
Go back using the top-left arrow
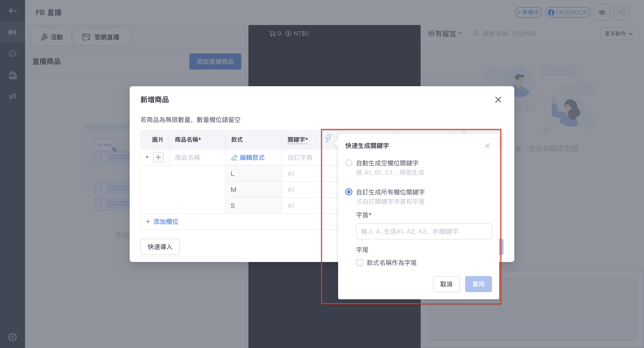click(12, 11)
